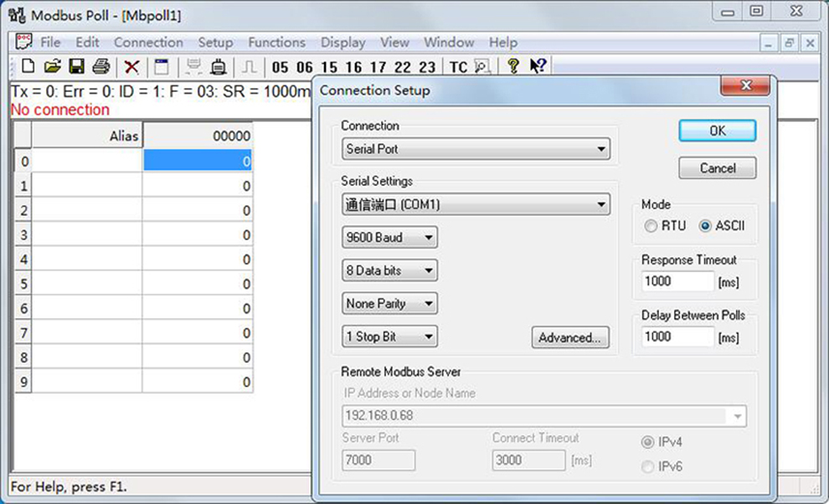
Task: Expand the COM1 port selection dropdown
Action: pos(476,204)
